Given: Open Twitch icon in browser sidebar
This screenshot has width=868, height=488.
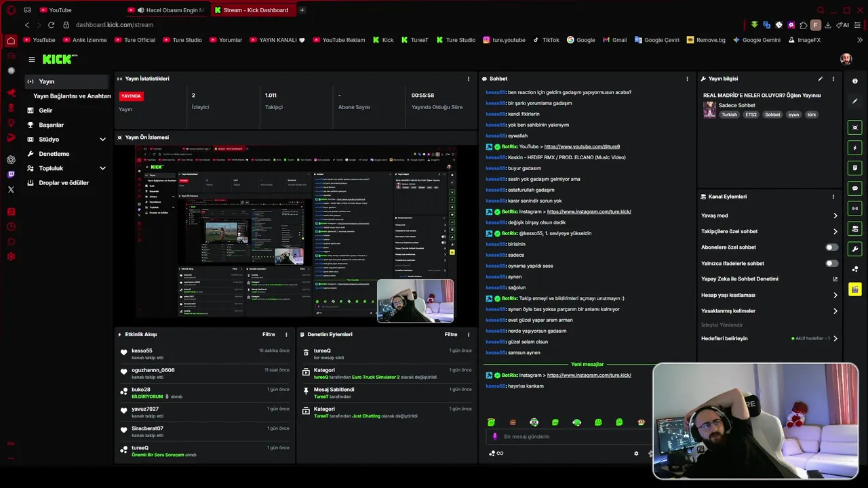Looking at the screenshot, I should [x=11, y=175].
